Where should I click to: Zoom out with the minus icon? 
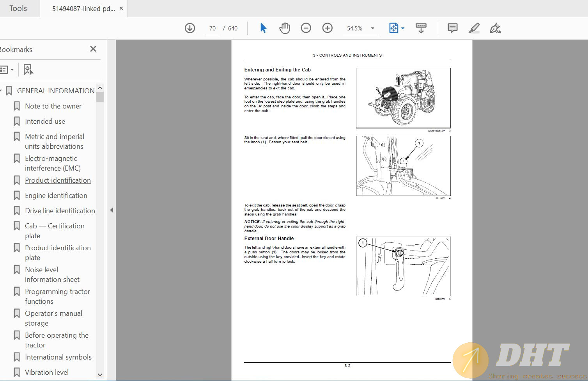click(306, 28)
